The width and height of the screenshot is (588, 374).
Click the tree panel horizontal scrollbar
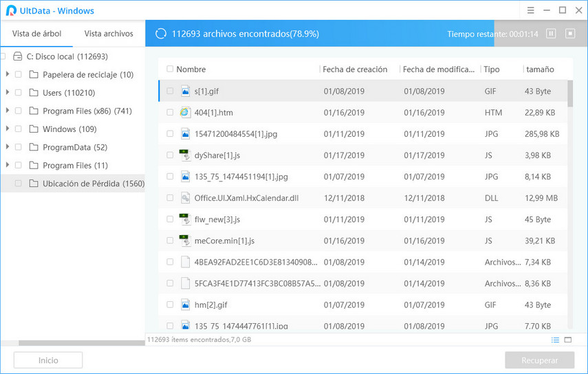click(82, 343)
